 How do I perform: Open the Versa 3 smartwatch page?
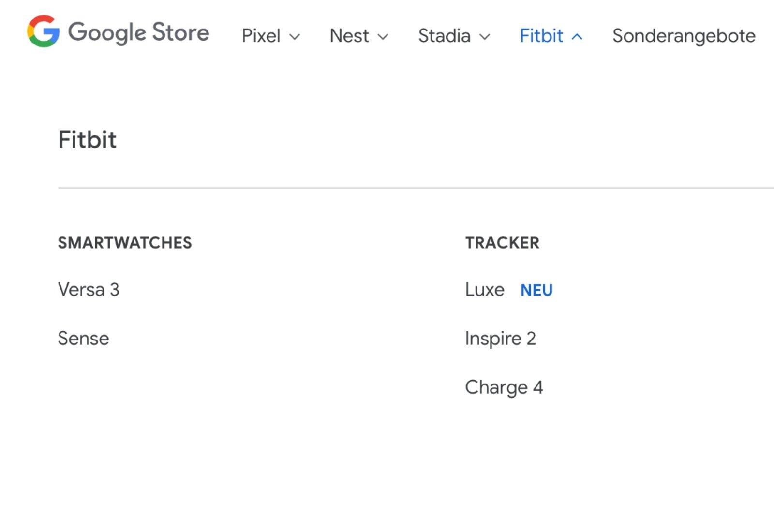point(89,290)
